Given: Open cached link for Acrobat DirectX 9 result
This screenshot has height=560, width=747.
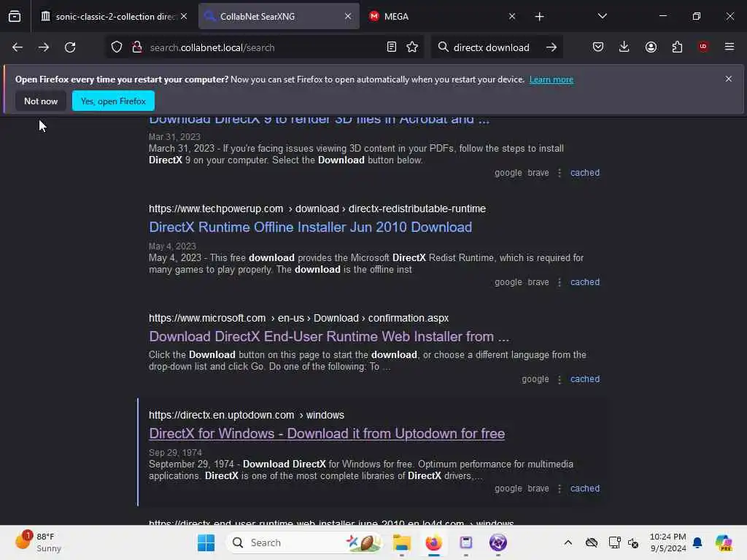Looking at the screenshot, I should pyautogui.click(x=584, y=173).
